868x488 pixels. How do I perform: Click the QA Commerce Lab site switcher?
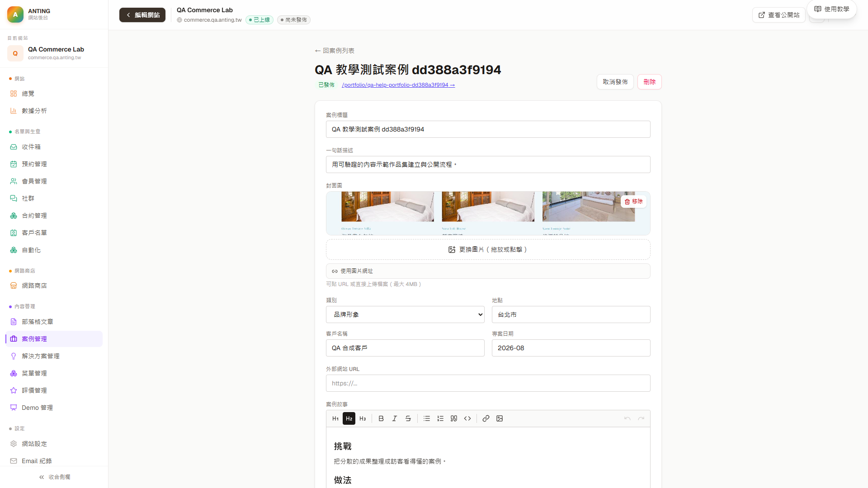tap(54, 53)
